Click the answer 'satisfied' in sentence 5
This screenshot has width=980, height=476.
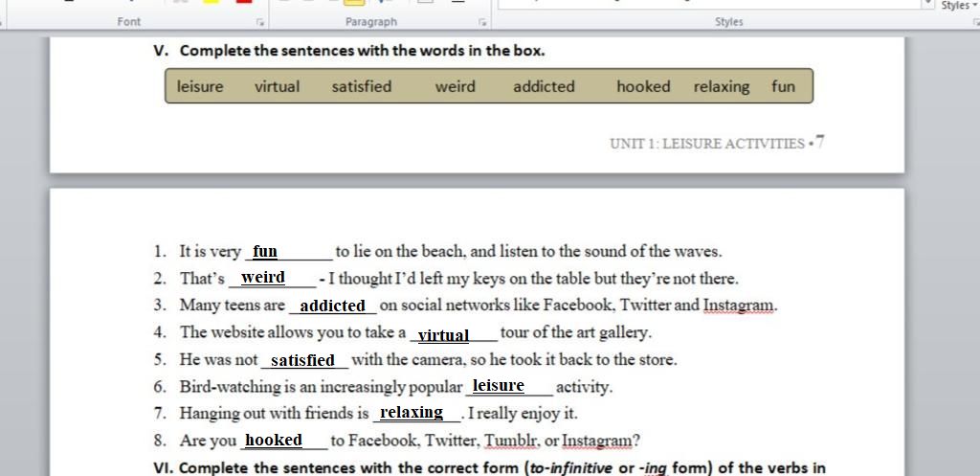click(x=303, y=361)
